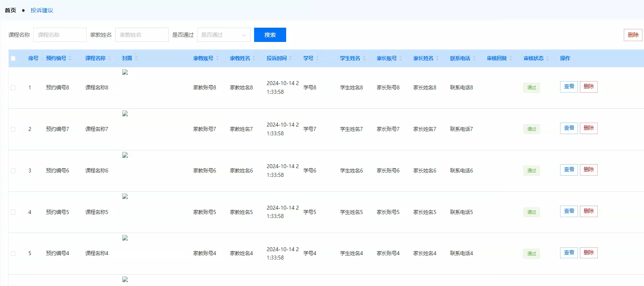Click the 通过 status tag in row 1
The image size is (644, 286).
[532, 88]
